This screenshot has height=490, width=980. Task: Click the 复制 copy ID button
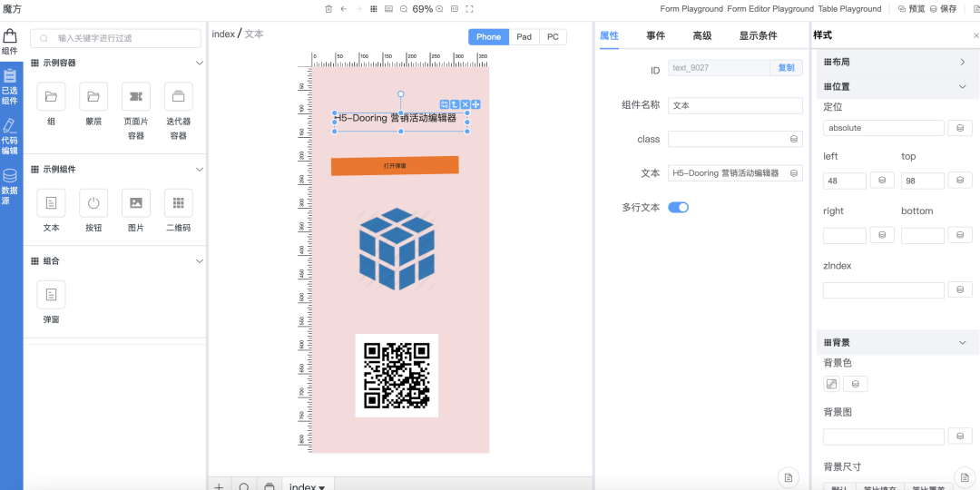point(786,68)
